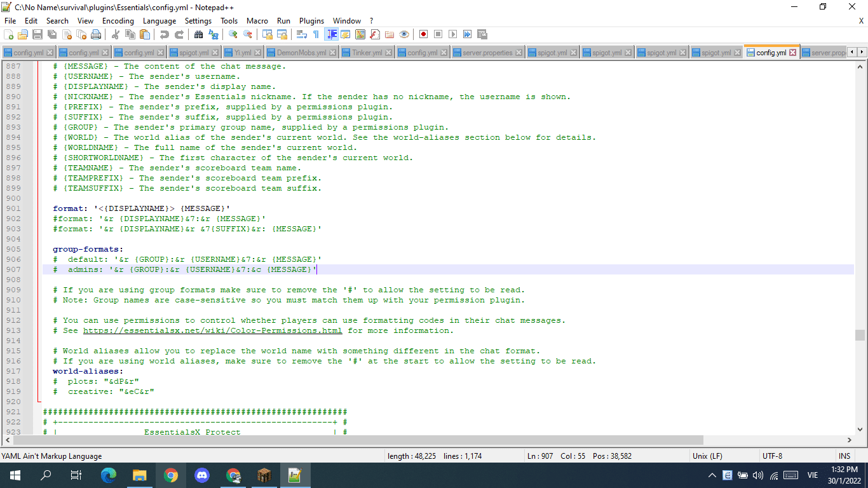
Task: Open the Plugins menu
Action: pos(311,21)
